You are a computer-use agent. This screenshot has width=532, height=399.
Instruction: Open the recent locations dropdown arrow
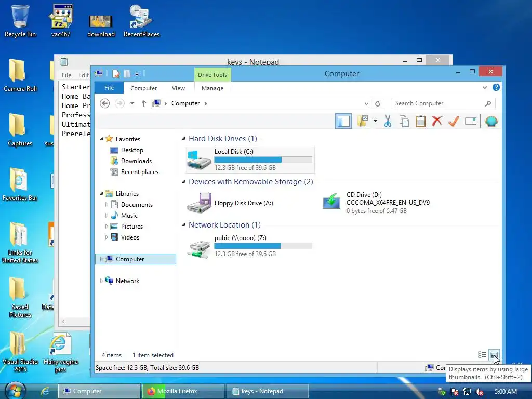click(132, 103)
